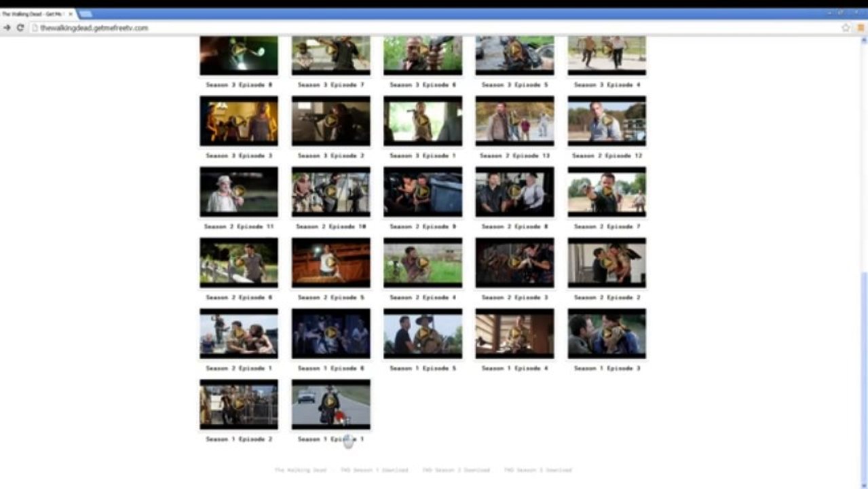The image size is (868, 489).
Task: Play icon on Season 2 Episode 10 thumbnail
Action: pyautogui.click(x=331, y=192)
